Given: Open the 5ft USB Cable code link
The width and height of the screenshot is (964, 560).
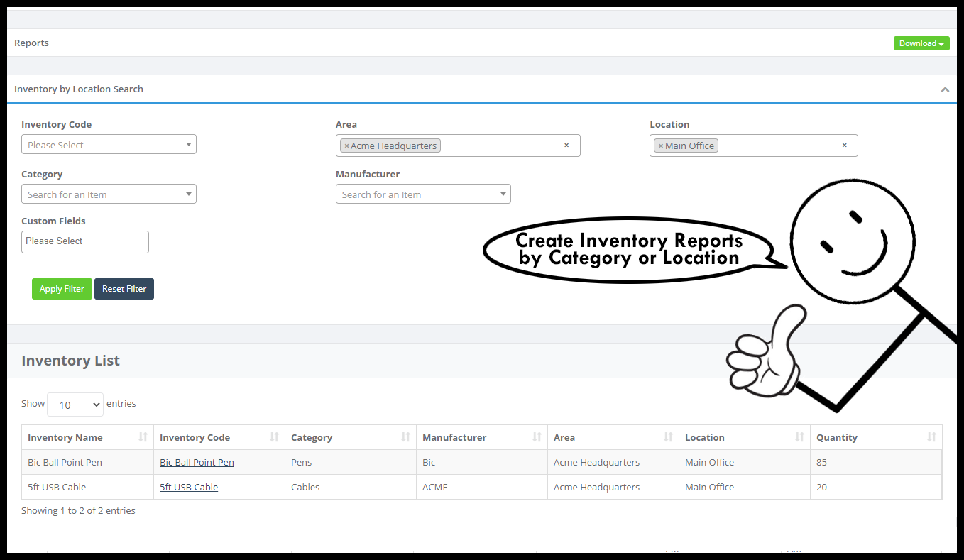Looking at the screenshot, I should [189, 488].
